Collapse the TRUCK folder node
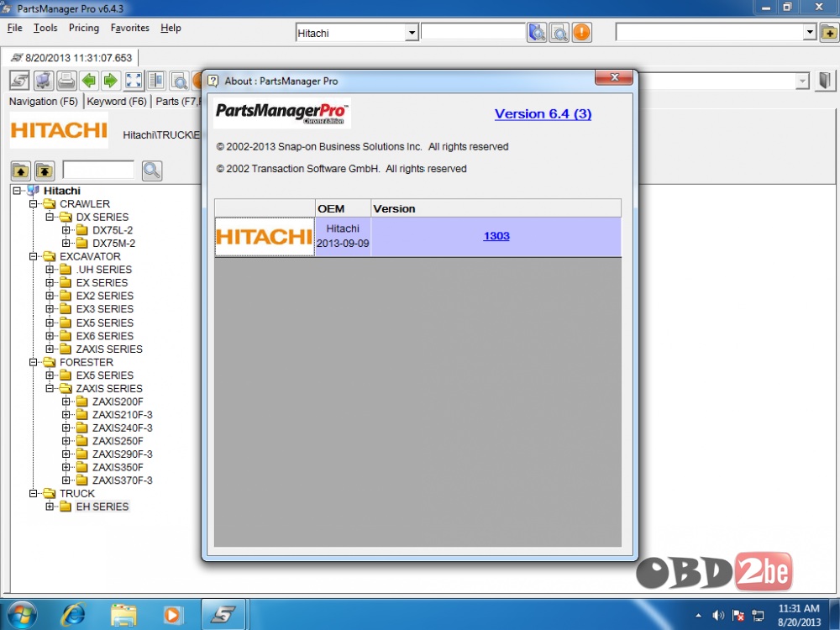Viewport: 840px width, 630px height. pyautogui.click(x=34, y=493)
